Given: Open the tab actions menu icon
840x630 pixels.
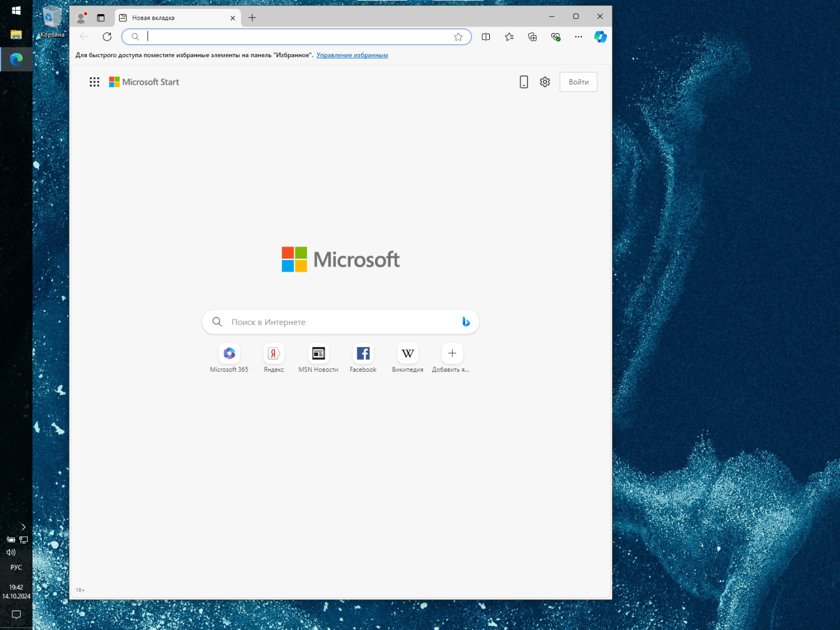Looking at the screenshot, I should coord(101,18).
